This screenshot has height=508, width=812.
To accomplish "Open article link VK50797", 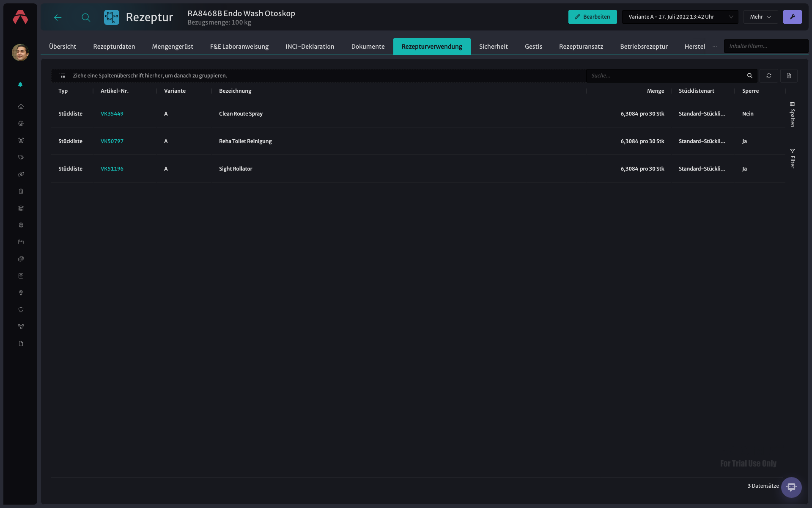I will pyautogui.click(x=112, y=141).
